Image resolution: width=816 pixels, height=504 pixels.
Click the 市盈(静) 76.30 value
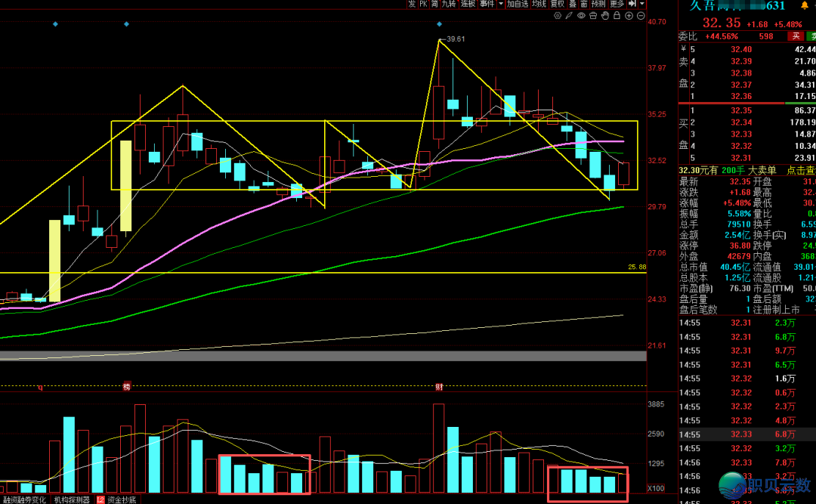click(740, 289)
